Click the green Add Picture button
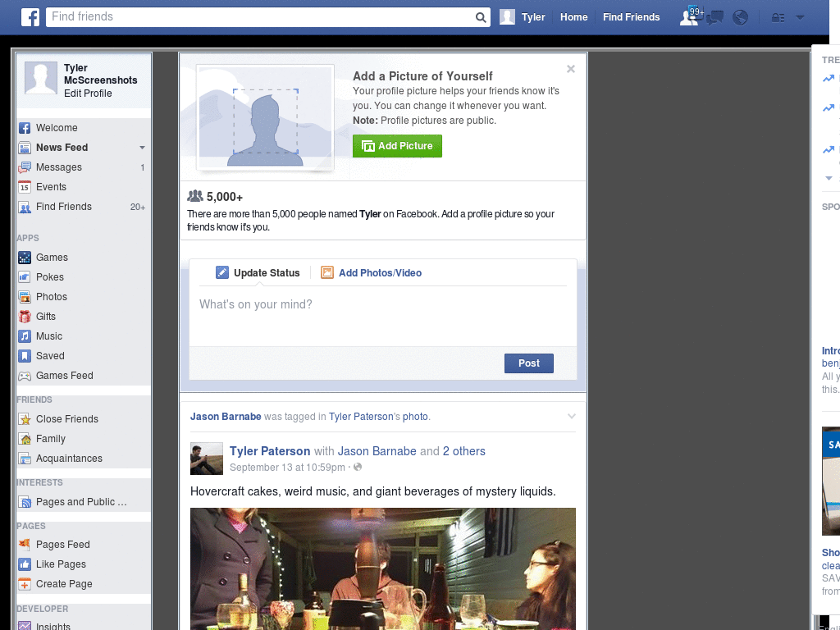This screenshot has width=840, height=630. point(397,146)
